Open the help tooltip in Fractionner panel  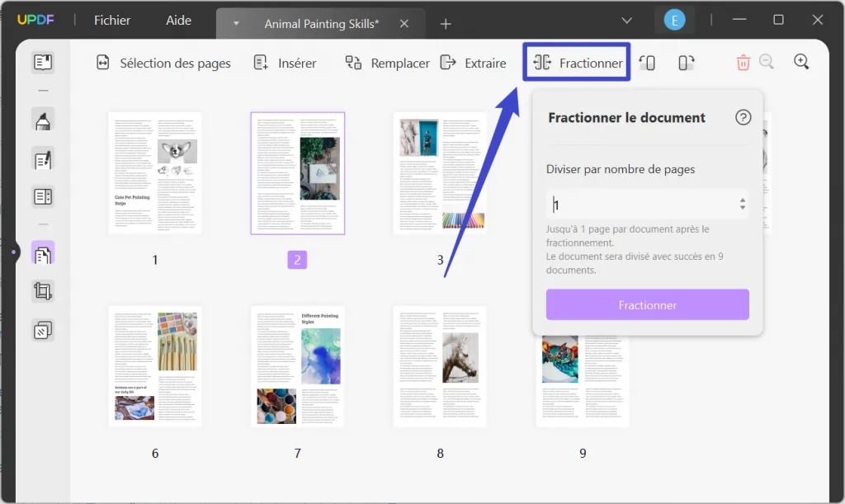(743, 117)
